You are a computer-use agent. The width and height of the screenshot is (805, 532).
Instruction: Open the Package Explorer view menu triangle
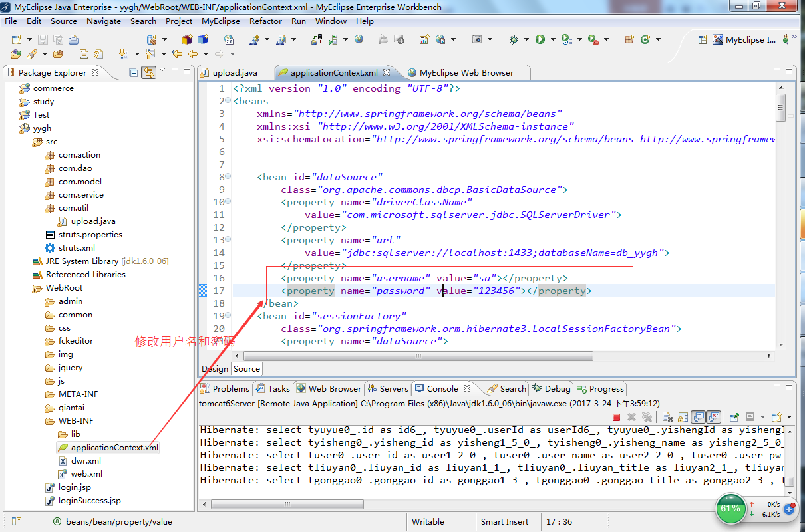[x=162, y=70]
